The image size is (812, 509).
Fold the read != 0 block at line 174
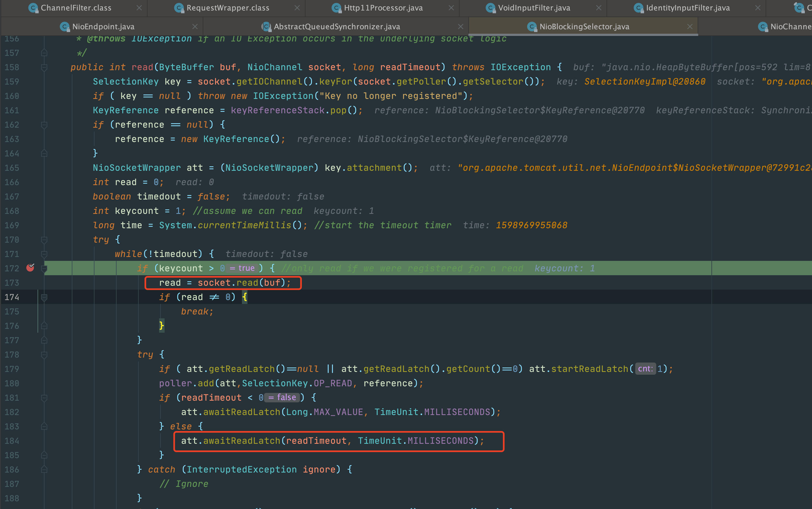(x=44, y=297)
